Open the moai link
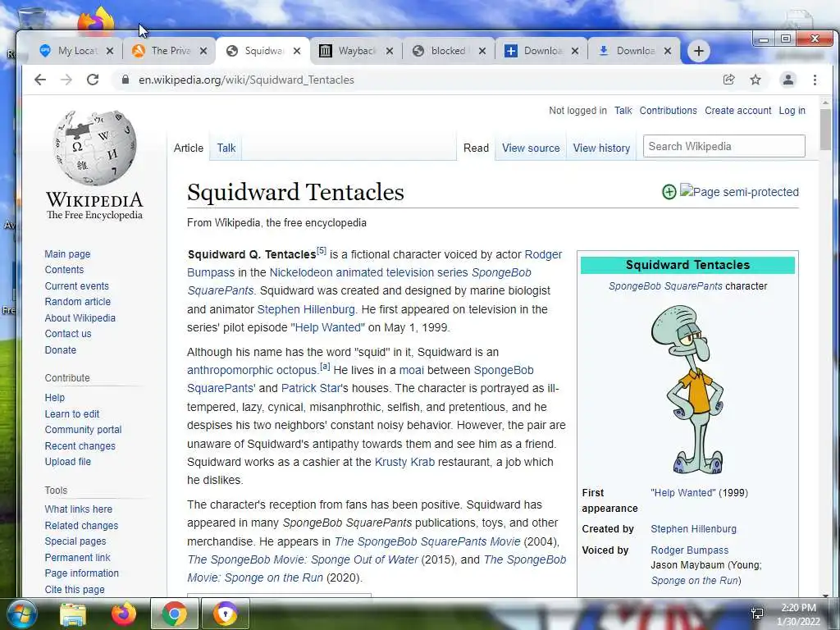This screenshot has width=840, height=630. (x=412, y=370)
